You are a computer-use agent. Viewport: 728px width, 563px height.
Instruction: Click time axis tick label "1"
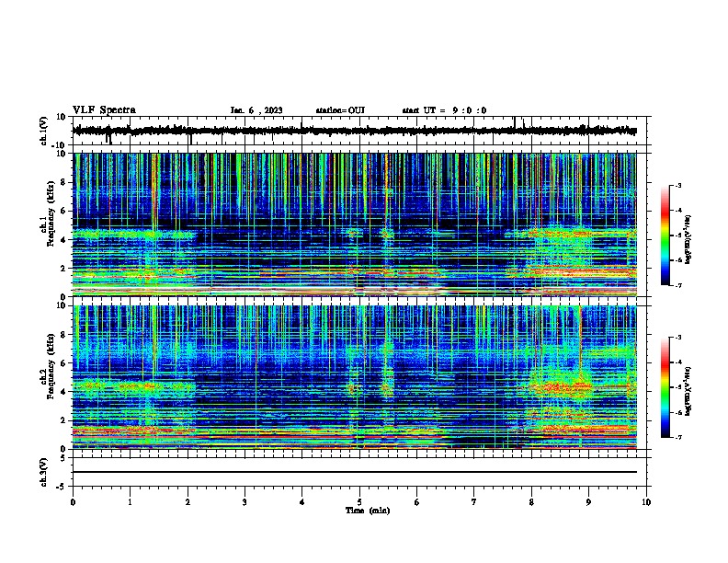click(x=131, y=502)
